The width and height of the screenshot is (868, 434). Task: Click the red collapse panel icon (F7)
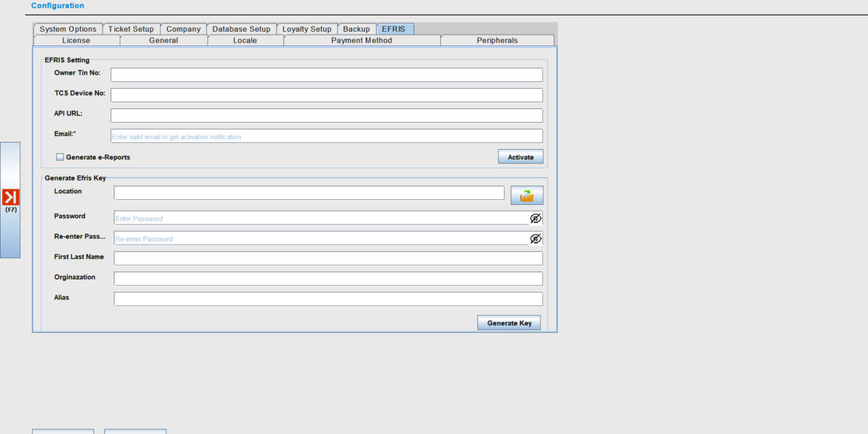point(11,197)
